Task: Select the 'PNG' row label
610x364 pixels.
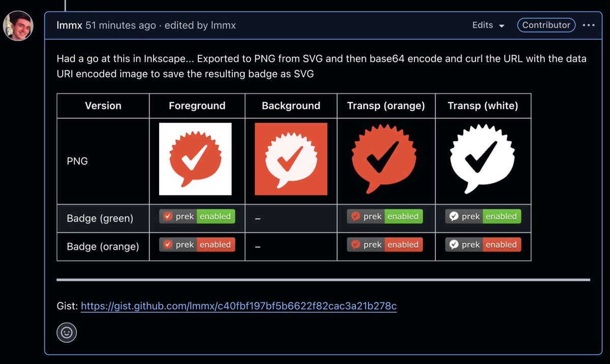Action: 77,161
